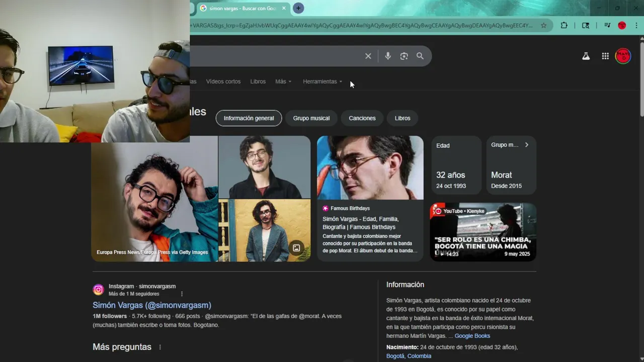Open the Famous Birthdays article title
The image size is (644, 362).
(x=361, y=223)
